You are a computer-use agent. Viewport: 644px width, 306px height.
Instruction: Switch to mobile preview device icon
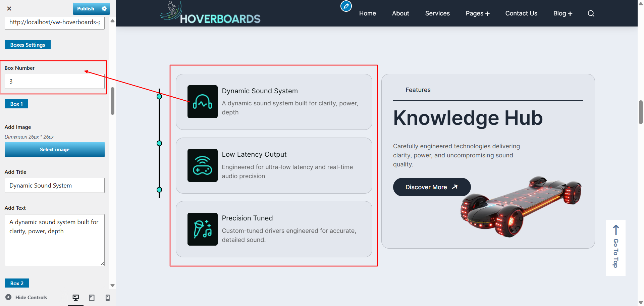pyautogui.click(x=108, y=298)
